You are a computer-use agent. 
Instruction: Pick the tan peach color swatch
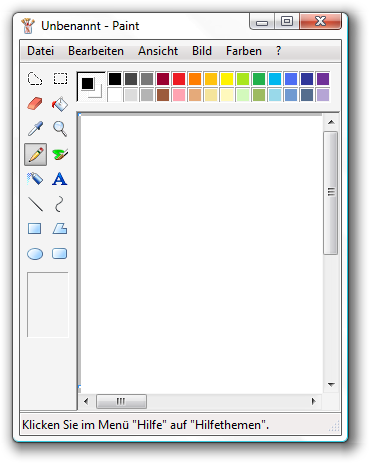point(195,95)
